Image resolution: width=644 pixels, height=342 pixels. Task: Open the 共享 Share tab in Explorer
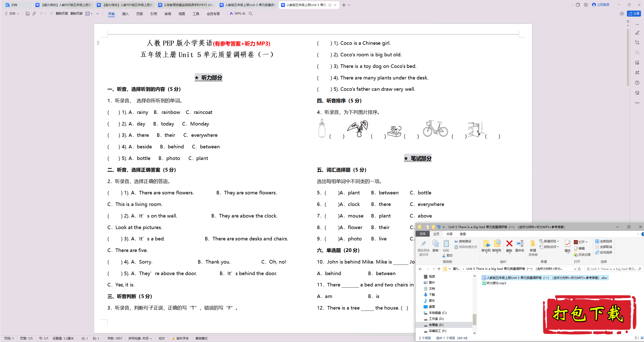point(449,234)
